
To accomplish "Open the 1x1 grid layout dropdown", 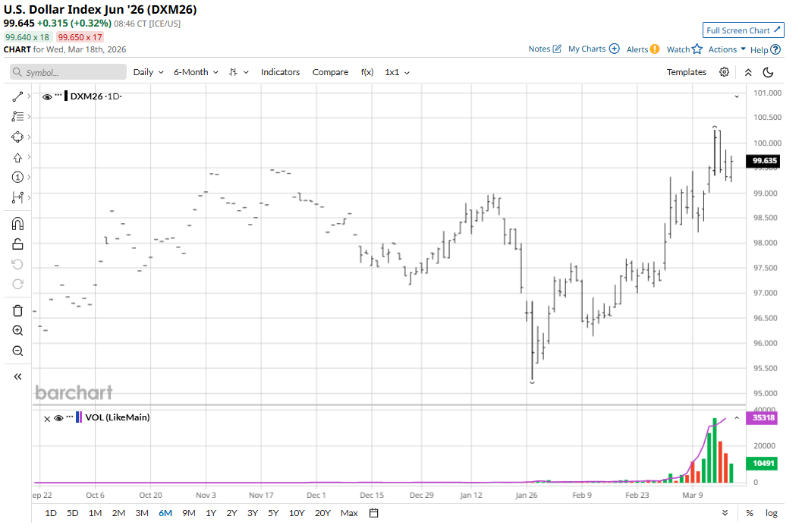I will [x=397, y=72].
